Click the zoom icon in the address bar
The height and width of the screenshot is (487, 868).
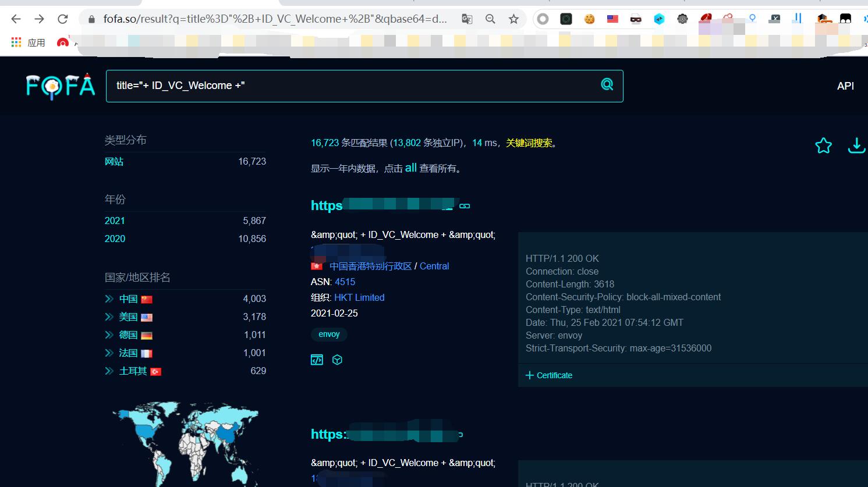coord(490,19)
